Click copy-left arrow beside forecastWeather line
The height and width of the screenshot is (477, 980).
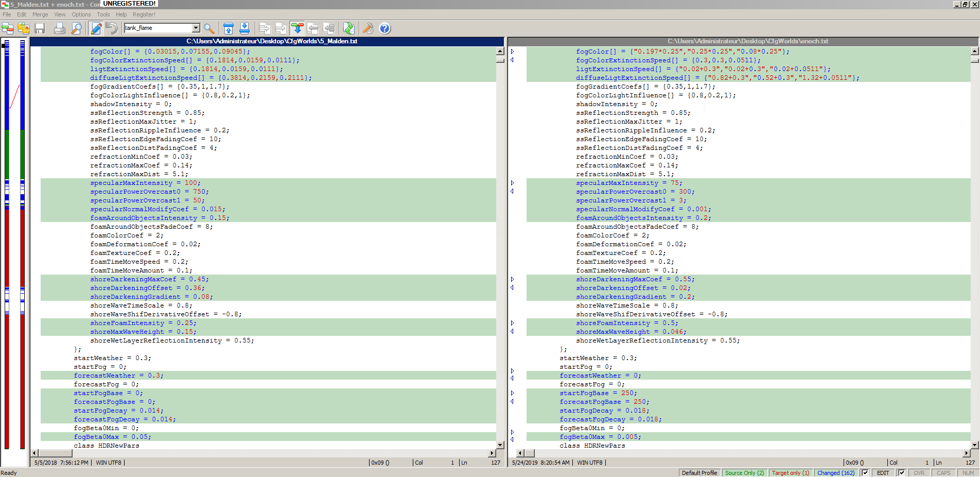512,378
